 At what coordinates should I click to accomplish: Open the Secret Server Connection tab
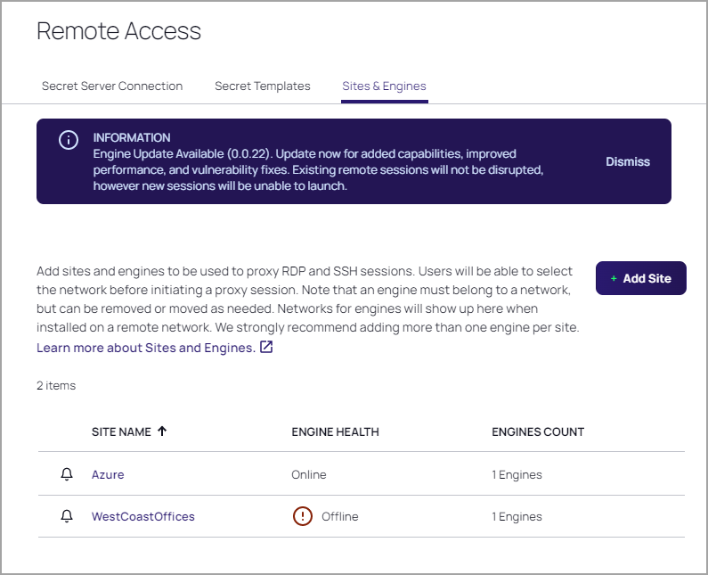(112, 86)
